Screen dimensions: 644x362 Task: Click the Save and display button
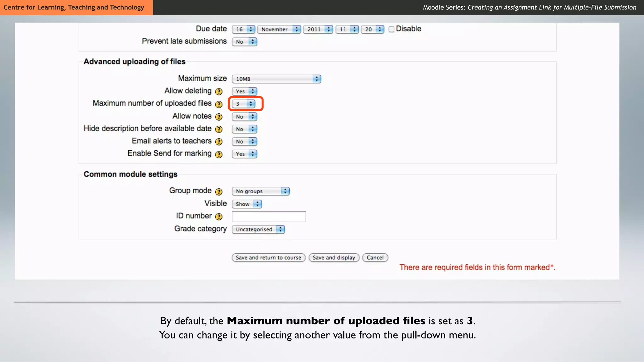(x=334, y=258)
